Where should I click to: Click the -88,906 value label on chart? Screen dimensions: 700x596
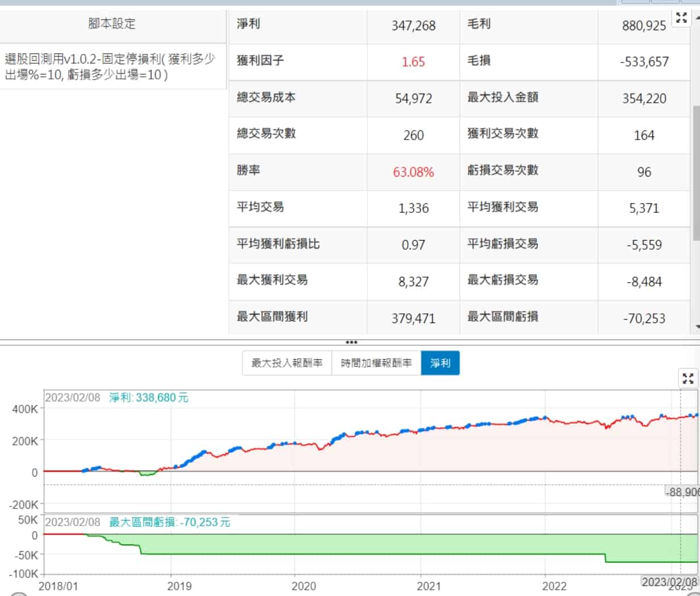point(682,492)
